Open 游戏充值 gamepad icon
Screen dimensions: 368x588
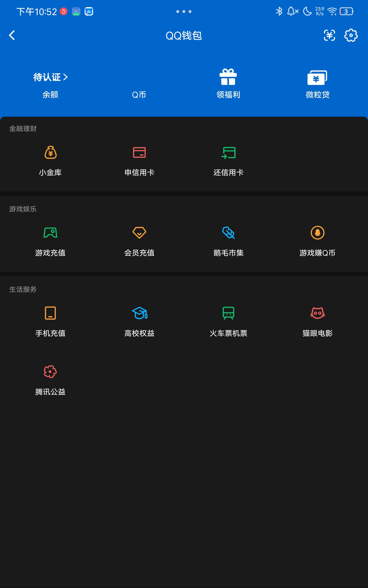[x=50, y=232]
